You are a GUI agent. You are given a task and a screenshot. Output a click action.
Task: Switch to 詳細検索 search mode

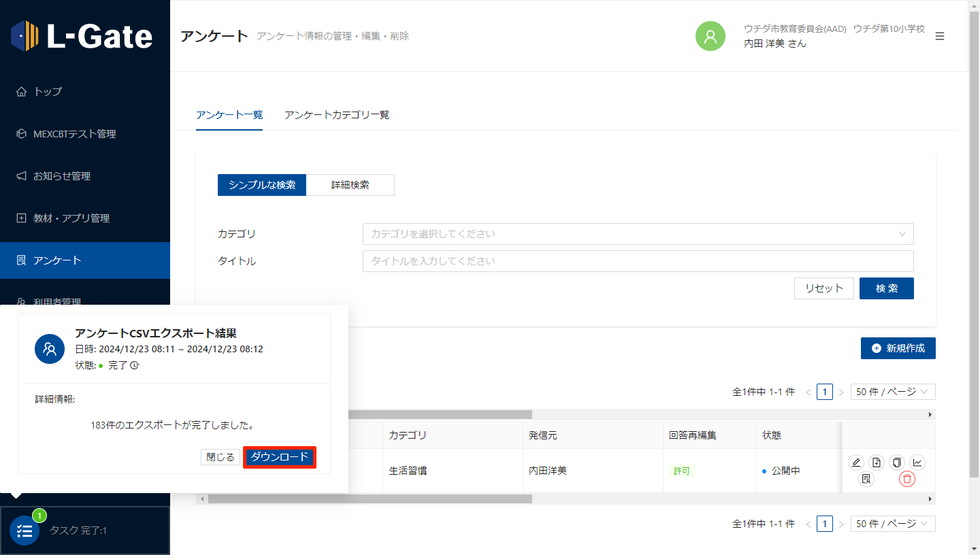[350, 185]
